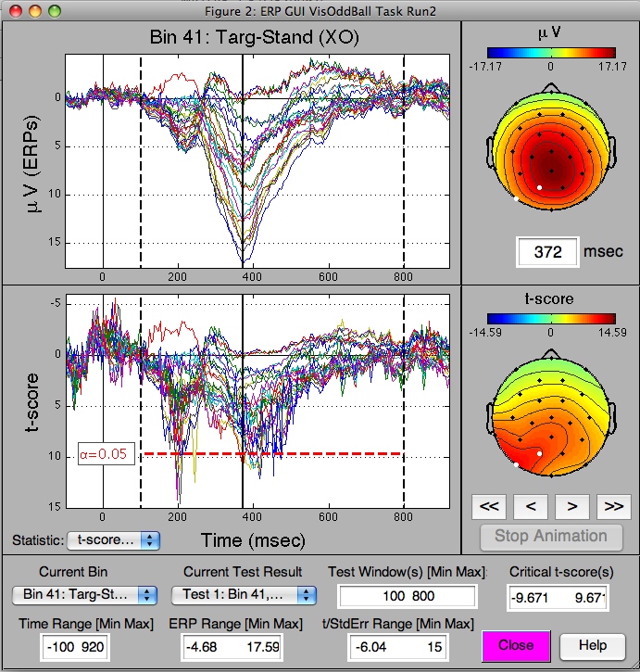Click the Help button
640x672 pixels.
pyautogui.click(x=593, y=645)
